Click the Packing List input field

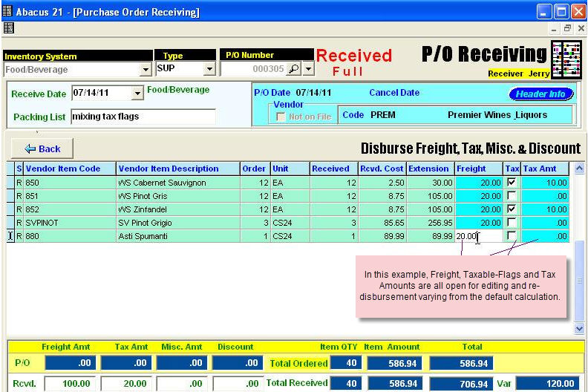[143, 117]
